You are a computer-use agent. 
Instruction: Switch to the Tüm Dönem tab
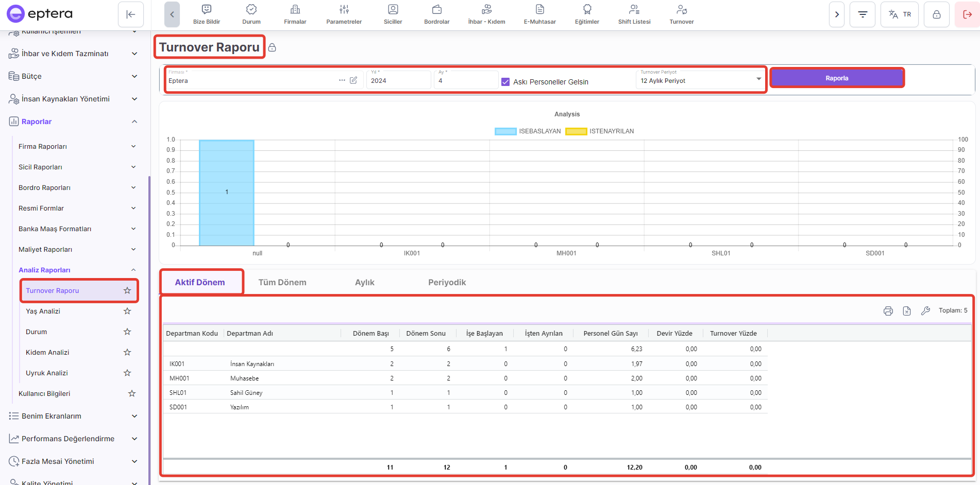click(x=282, y=283)
